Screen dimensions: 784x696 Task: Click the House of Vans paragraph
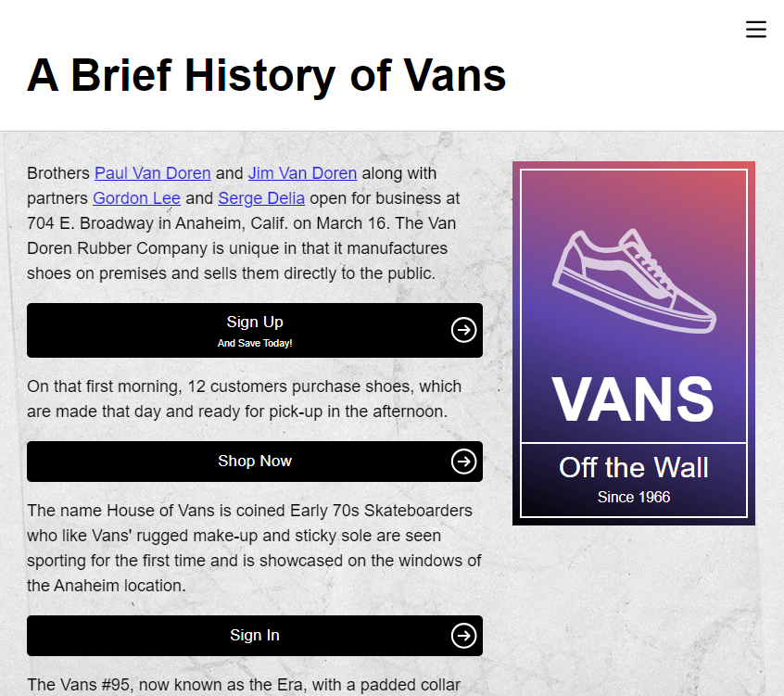255,548
